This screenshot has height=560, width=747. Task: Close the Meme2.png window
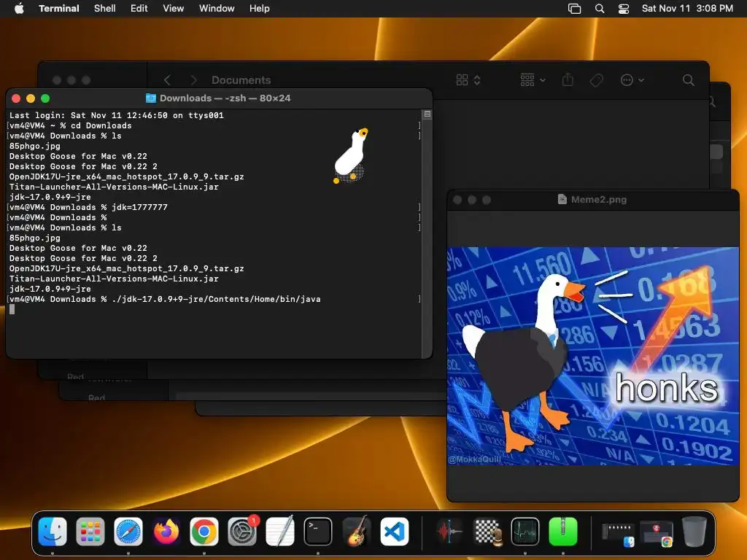click(x=457, y=200)
